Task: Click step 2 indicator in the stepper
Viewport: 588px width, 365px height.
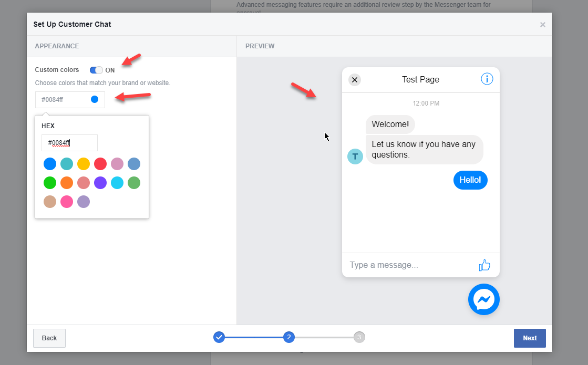Action: pyautogui.click(x=289, y=337)
